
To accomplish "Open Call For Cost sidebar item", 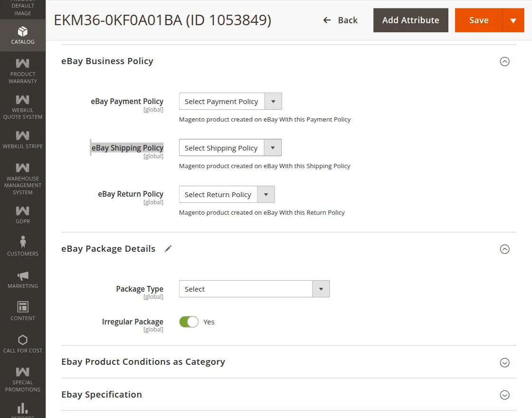I will point(23,344).
